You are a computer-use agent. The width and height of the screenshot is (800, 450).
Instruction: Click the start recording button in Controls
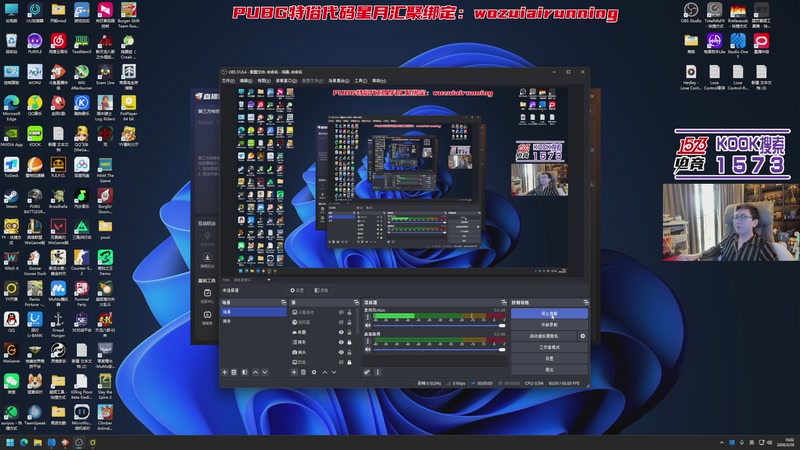point(549,325)
